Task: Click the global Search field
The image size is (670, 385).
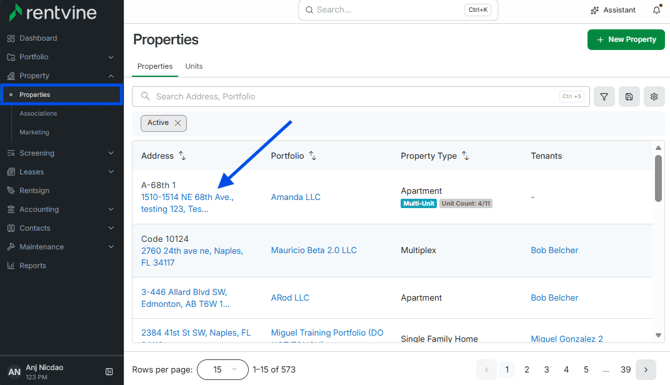Action: point(398,10)
